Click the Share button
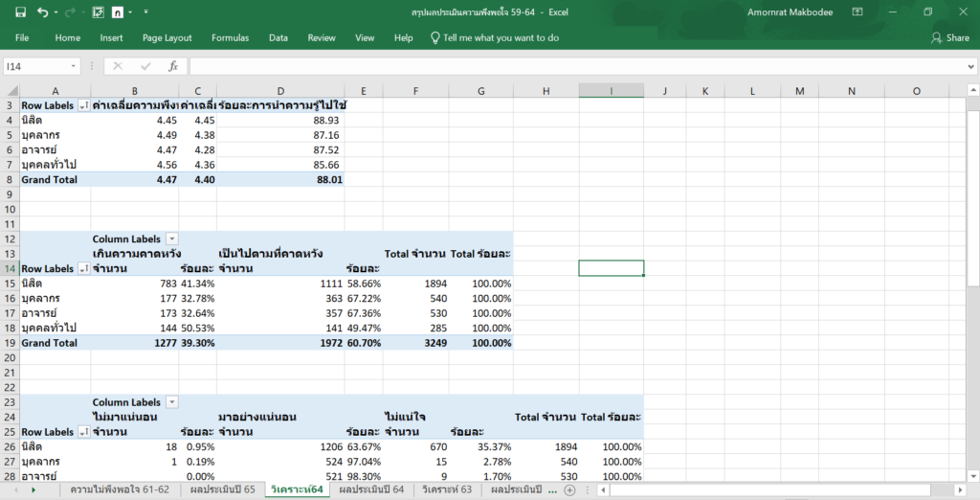The width and height of the screenshot is (980, 500). point(949,38)
